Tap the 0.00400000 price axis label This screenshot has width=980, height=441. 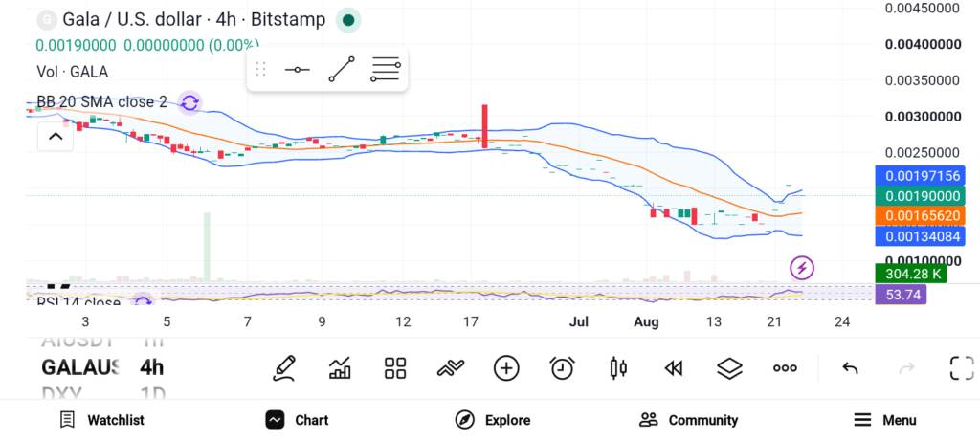[924, 45]
